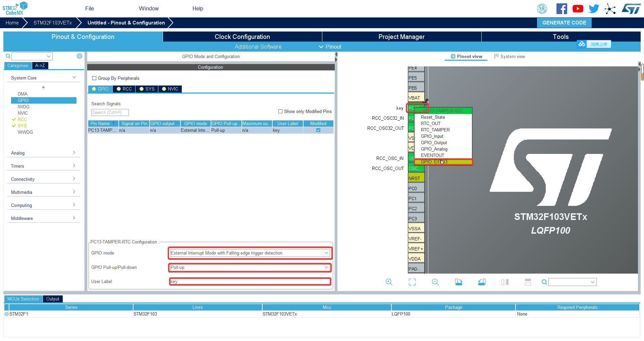644x341 pixels.
Task: Click the NRST pin on the chip
Action: pos(416,178)
